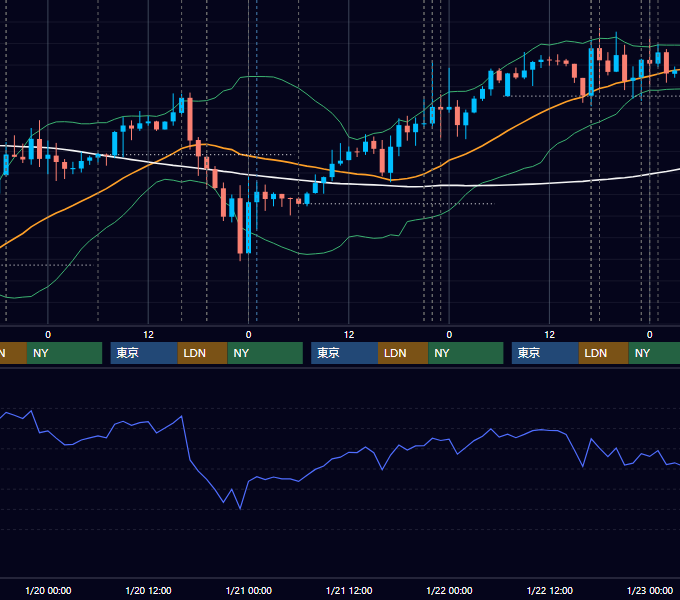Viewport: 680px width, 600px height.
Task: Click hour label 0 above 1/21 00:00
Action: coord(248,335)
